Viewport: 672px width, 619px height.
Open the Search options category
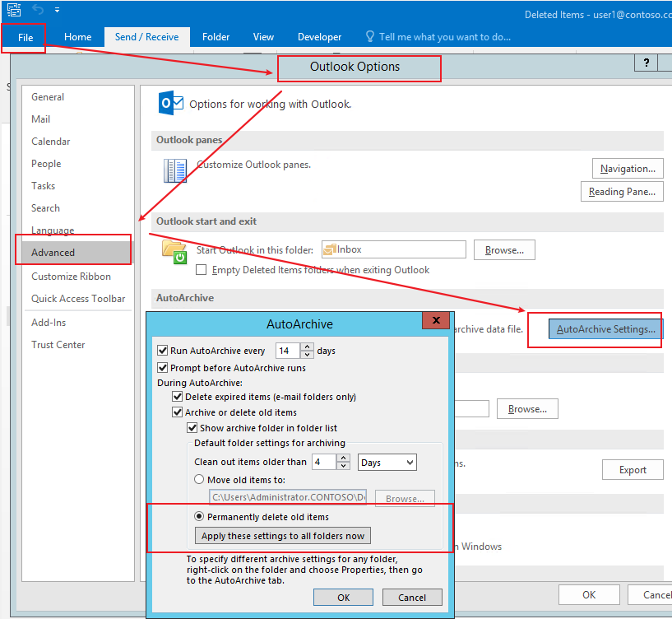78,208
